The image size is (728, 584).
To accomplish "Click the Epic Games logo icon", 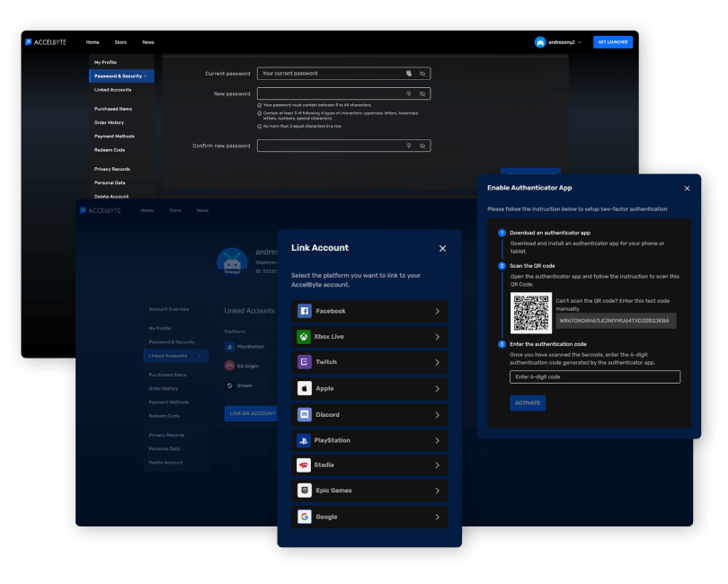I will click(x=304, y=491).
